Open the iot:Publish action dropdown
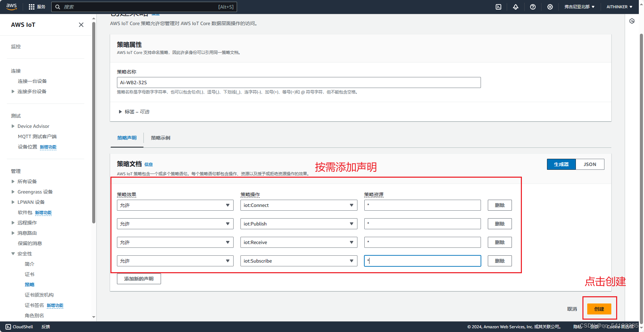This screenshot has width=644, height=332. [299, 224]
